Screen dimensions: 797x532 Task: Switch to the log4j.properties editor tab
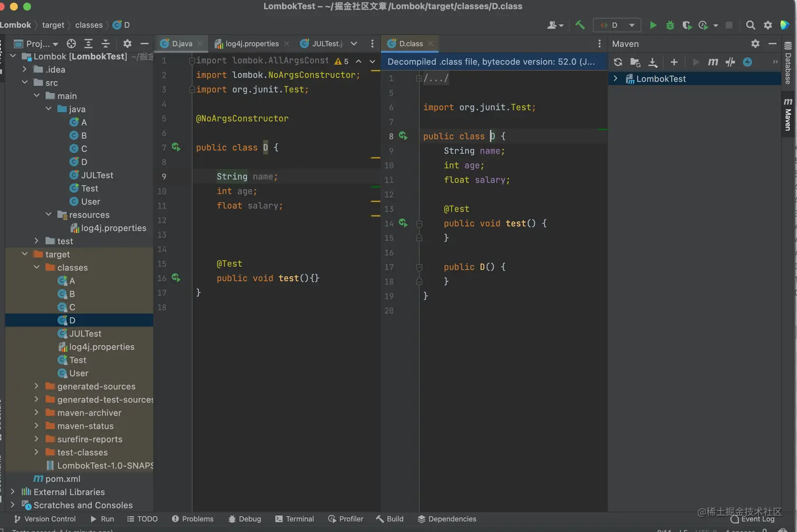[251, 44]
